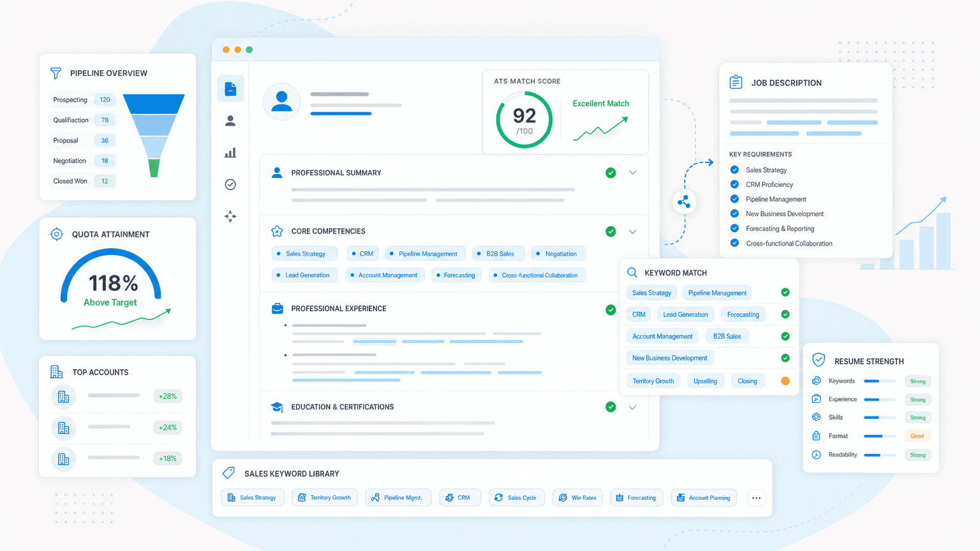Toggle the orange status dot for Territory Growth row
Screen dimensions: 980x551
[x=785, y=381]
